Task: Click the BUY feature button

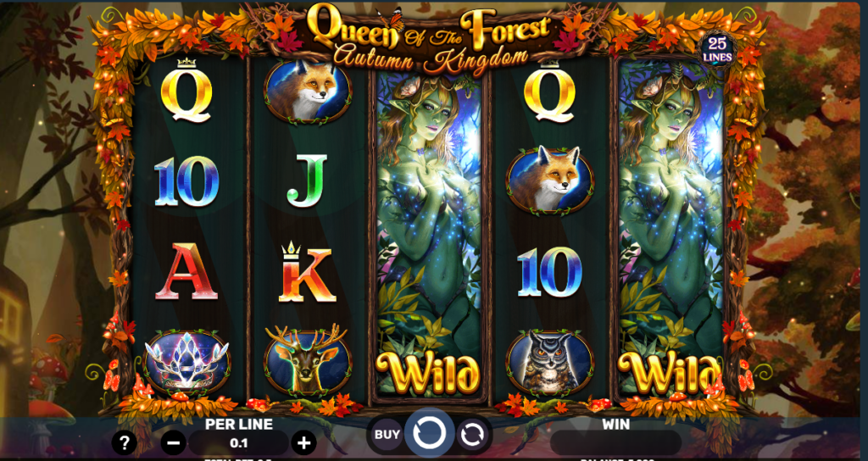Action: coord(386,435)
